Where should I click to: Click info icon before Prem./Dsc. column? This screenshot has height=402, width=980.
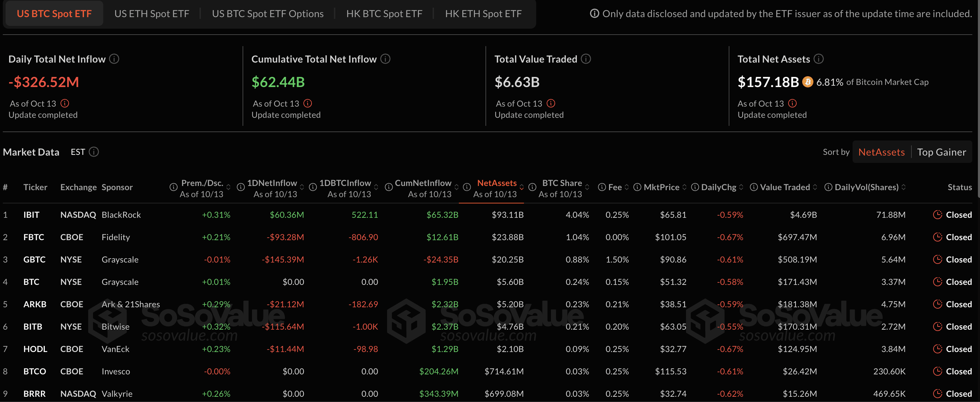(x=174, y=187)
